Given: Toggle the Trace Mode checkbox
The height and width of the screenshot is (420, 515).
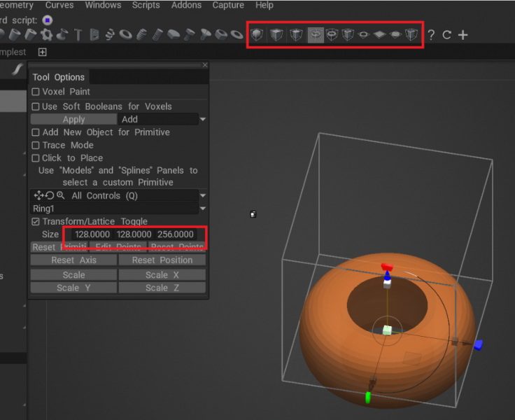Looking at the screenshot, I should click(x=36, y=145).
